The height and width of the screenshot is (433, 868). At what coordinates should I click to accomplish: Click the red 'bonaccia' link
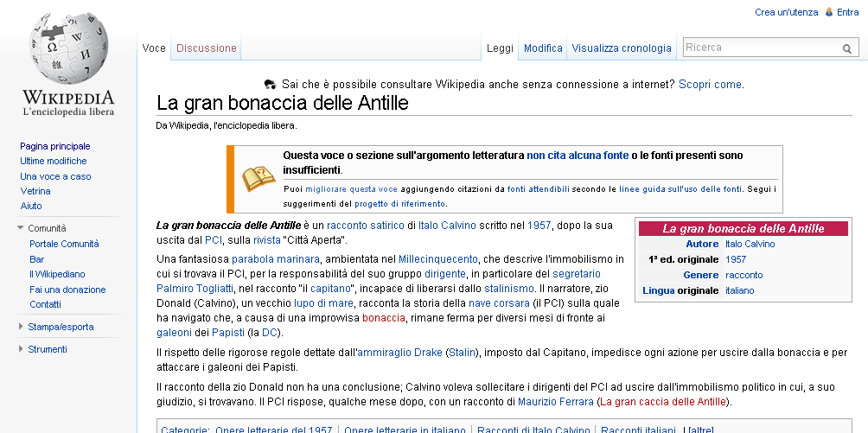[384, 318]
